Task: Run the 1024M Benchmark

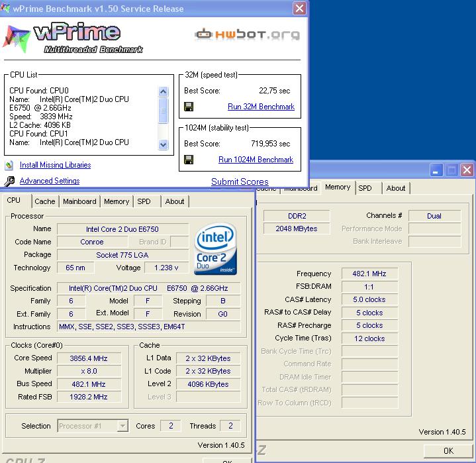Action: click(256, 160)
